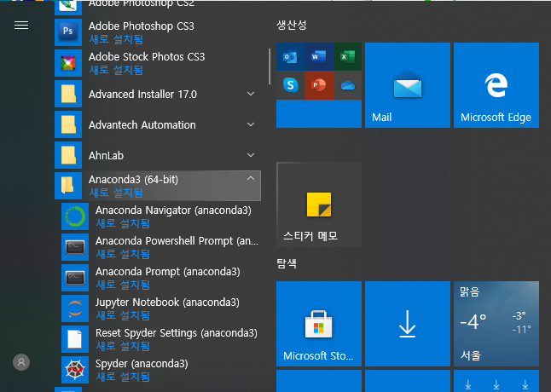551x392 pixels.
Task: Launch the Microsoft Edge tile
Action: (x=496, y=85)
